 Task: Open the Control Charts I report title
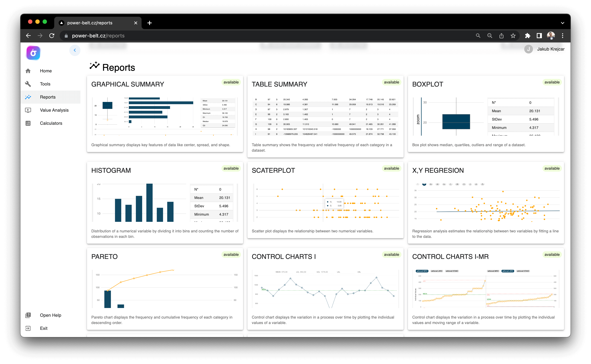[x=283, y=257]
